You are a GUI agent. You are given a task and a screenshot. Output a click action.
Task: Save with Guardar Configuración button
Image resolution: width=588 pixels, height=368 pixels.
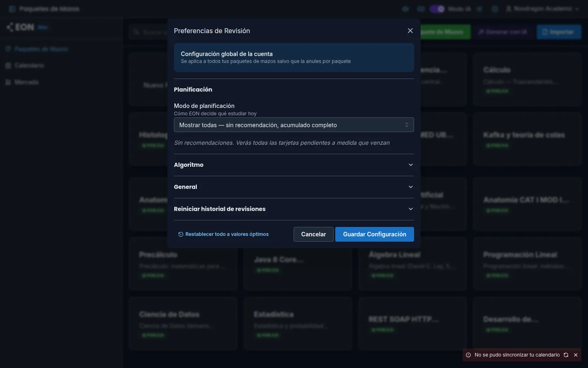click(x=374, y=234)
